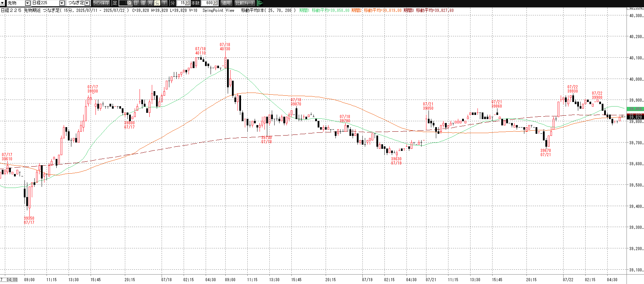Open the calculator icon beside 足 field
Image resolution: width=644 pixels, height=284 pixels.
[x=129, y=3]
